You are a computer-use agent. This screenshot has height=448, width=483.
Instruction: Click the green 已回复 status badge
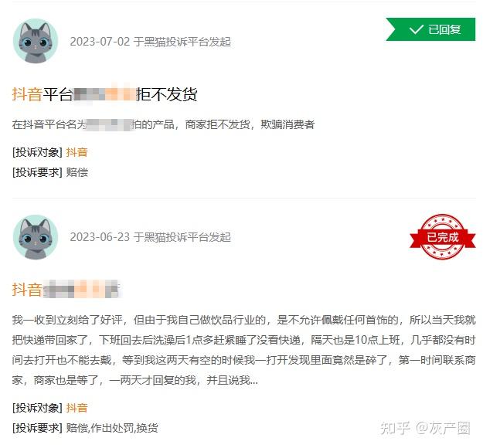coord(430,29)
